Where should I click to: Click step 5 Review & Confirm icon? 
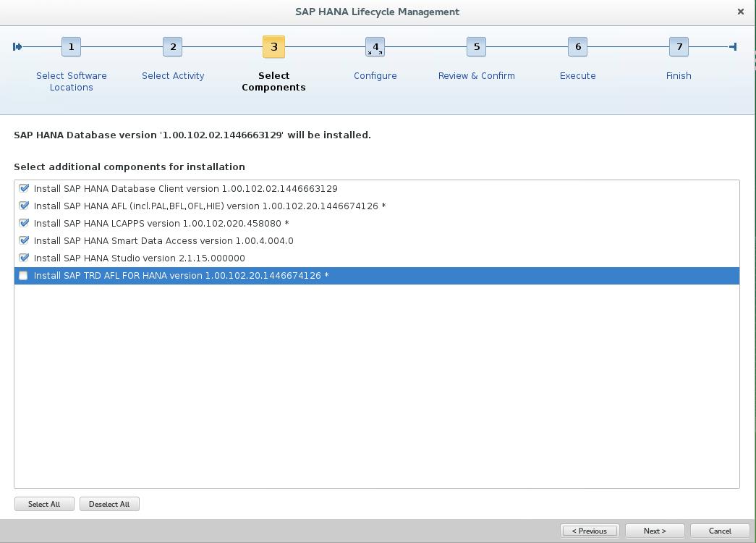[x=476, y=46]
